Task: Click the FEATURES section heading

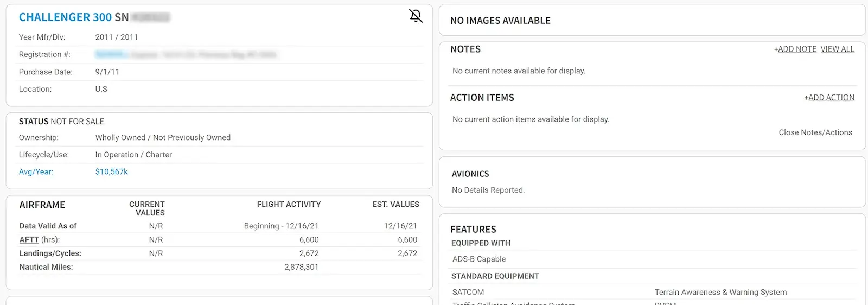Action: click(x=473, y=230)
